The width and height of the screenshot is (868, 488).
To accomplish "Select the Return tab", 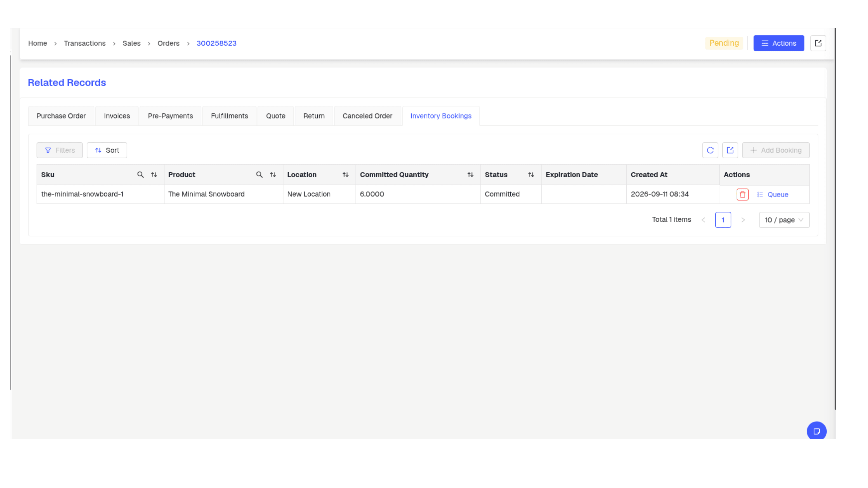I will coord(314,116).
